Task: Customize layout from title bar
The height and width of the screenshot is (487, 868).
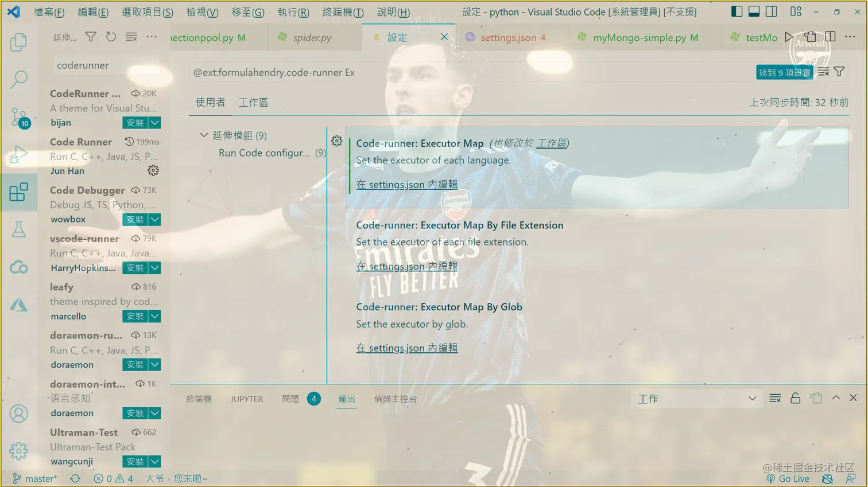Action: 796,11
